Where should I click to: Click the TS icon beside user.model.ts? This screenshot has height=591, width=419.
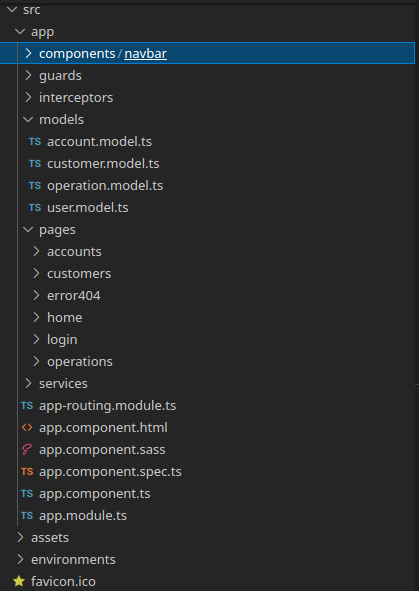[35, 208]
